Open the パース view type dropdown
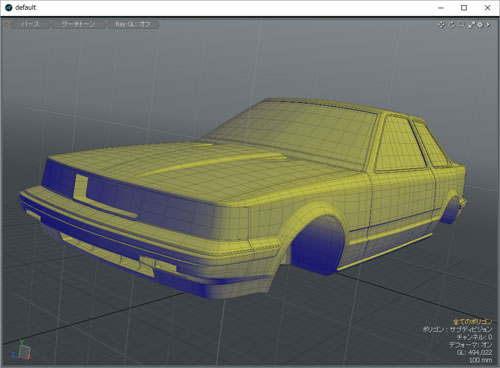The height and width of the screenshot is (368, 500). click(x=31, y=24)
